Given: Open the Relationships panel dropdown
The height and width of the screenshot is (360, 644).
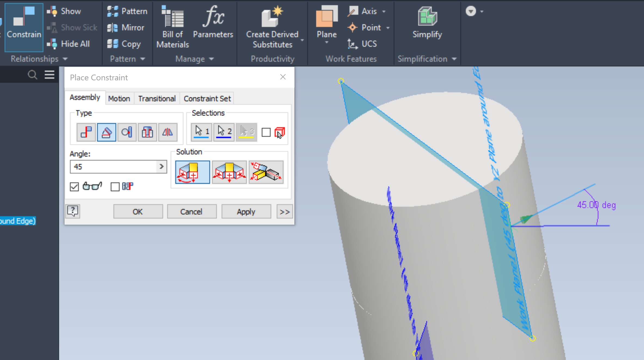Looking at the screenshot, I should point(65,59).
